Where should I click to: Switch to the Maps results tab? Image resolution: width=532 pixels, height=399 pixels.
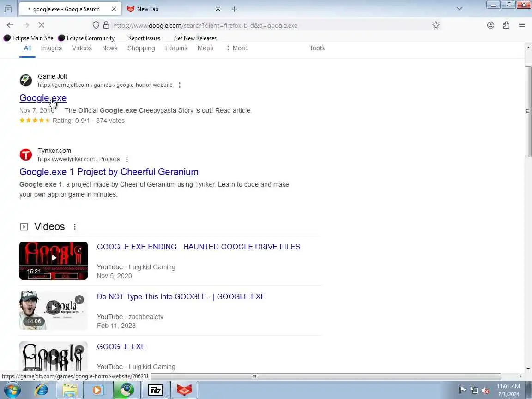pyautogui.click(x=205, y=48)
